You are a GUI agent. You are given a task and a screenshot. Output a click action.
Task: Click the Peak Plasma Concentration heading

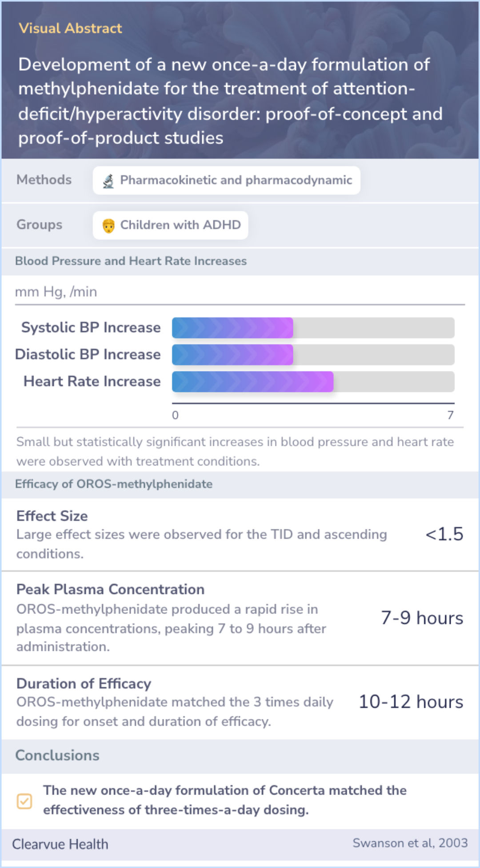[111, 589]
